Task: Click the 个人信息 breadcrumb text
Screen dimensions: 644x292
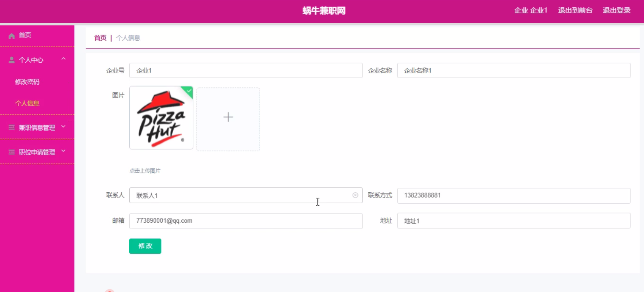Action: [128, 38]
